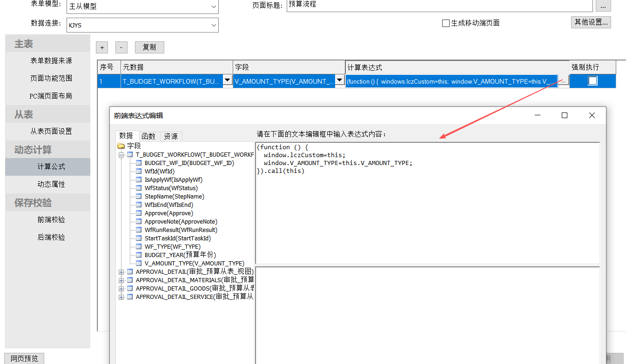Click inside the expression text editor
The height and width of the screenshot is (364, 626).
tap(427, 214)
